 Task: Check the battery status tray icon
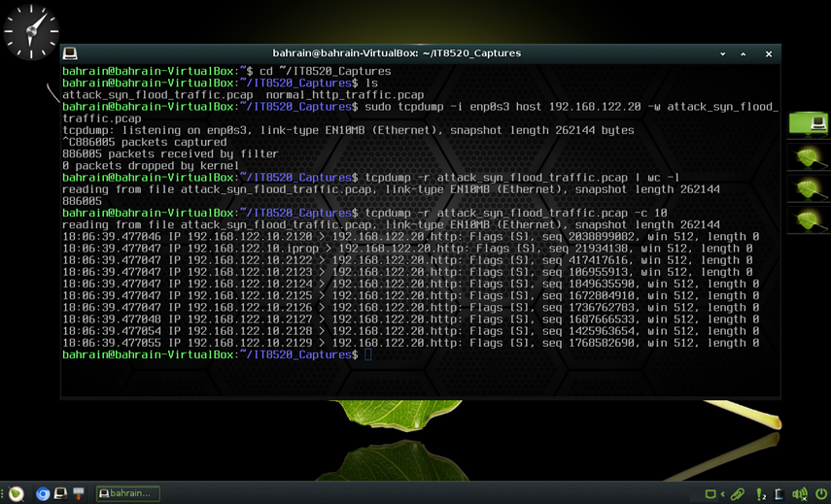779,494
